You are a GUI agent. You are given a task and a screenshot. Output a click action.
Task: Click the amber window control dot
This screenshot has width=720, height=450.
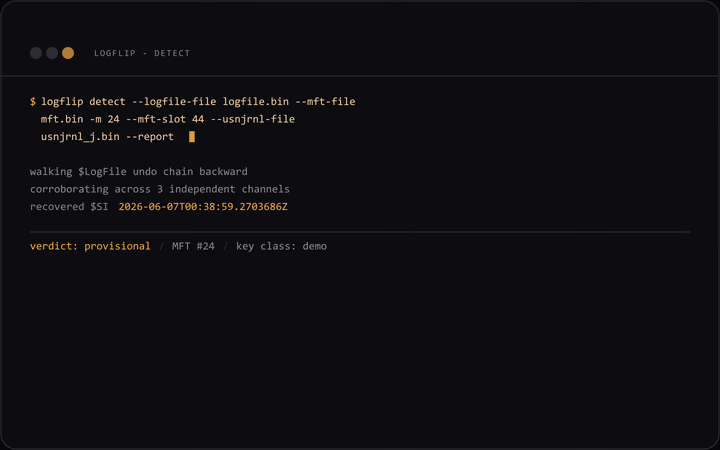click(68, 53)
